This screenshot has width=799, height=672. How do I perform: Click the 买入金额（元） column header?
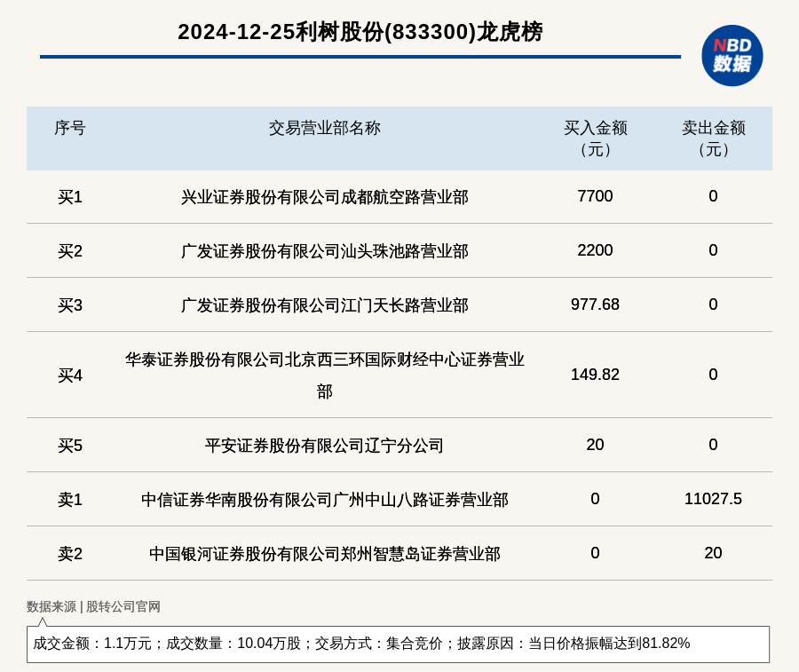coord(595,138)
